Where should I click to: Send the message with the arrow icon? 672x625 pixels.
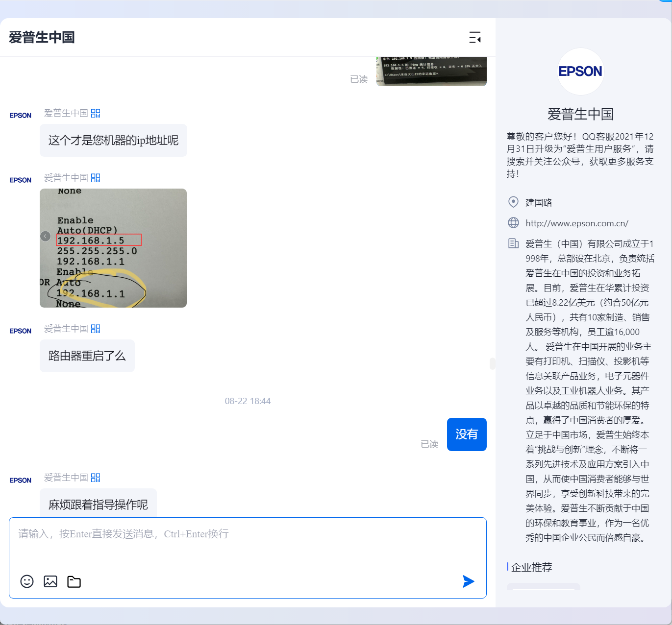coord(469,581)
